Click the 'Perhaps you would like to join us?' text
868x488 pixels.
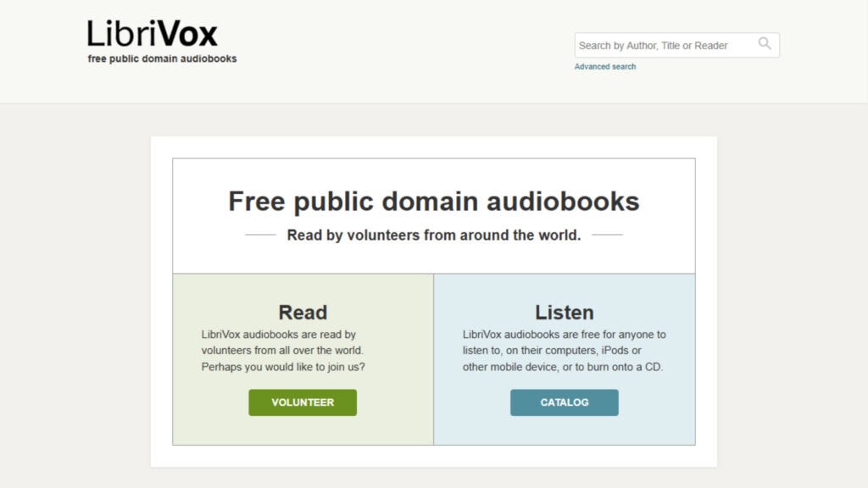point(283,367)
